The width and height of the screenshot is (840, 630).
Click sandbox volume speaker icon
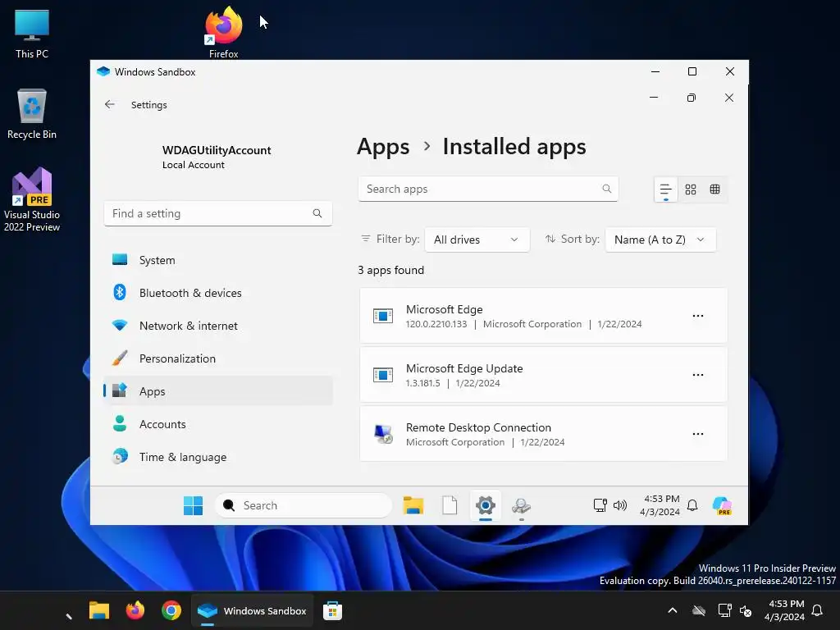620,505
